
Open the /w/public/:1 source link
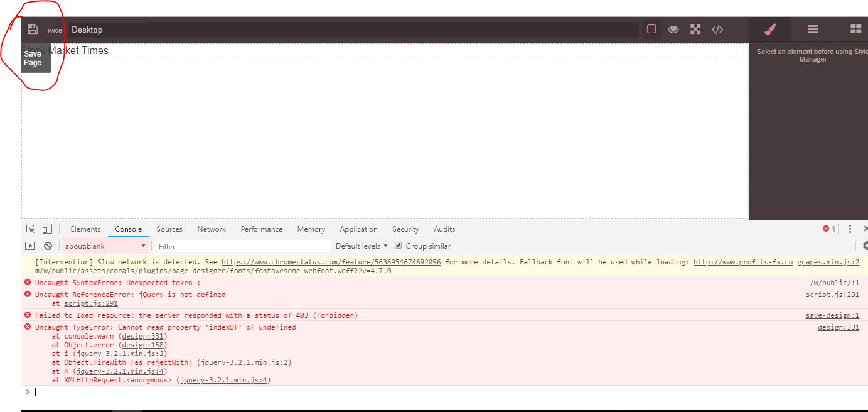(x=834, y=283)
